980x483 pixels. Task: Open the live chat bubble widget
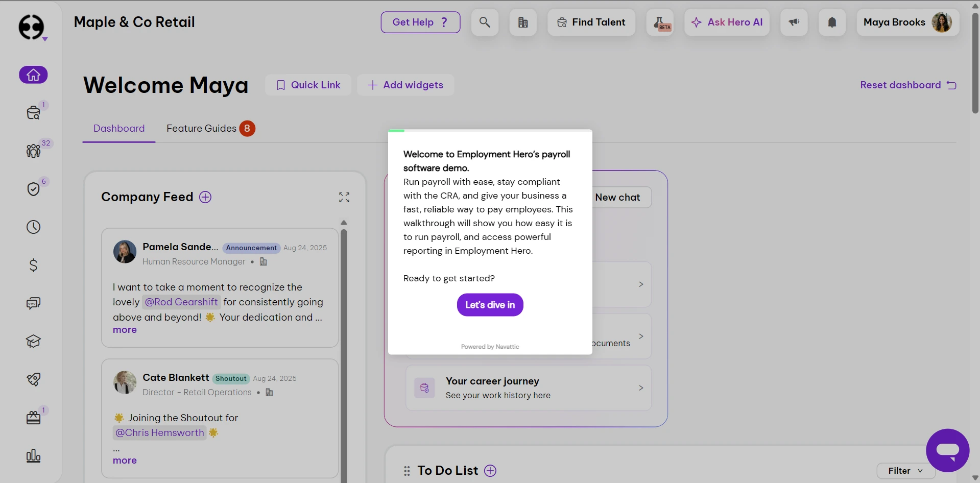click(x=947, y=450)
